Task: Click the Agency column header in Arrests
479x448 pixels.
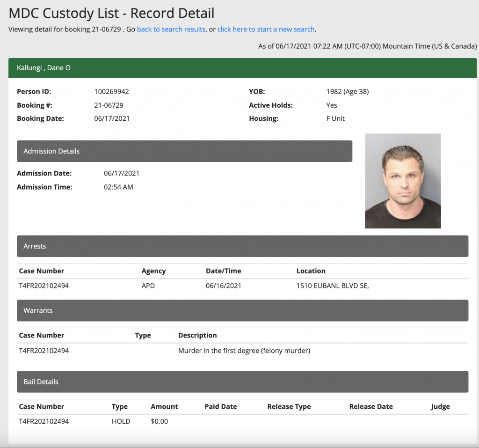Action: (x=153, y=271)
